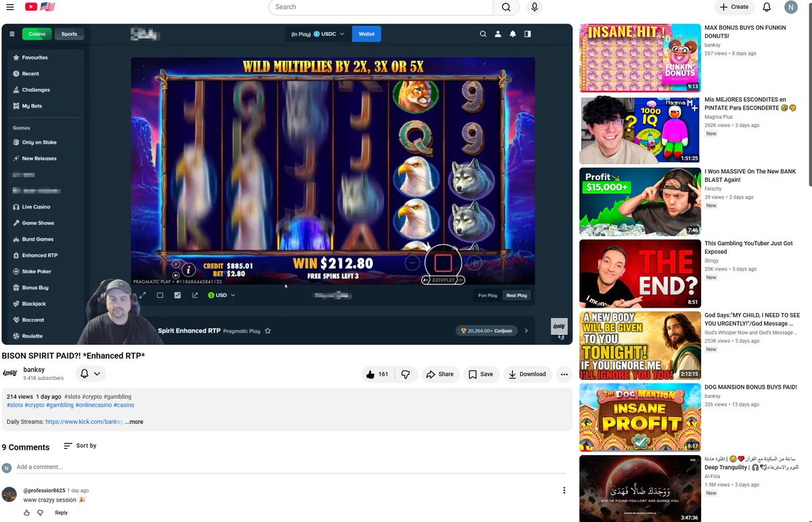
Task: Save the video to a playlist
Action: (480, 374)
